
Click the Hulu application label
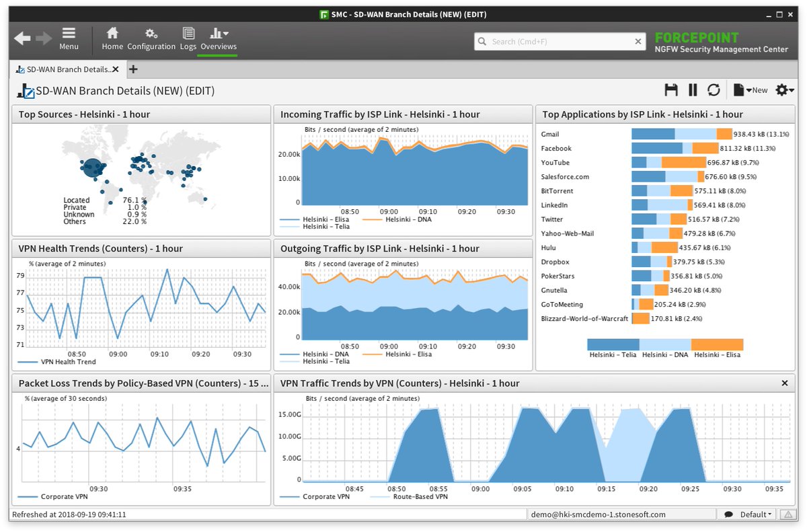[548, 248]
